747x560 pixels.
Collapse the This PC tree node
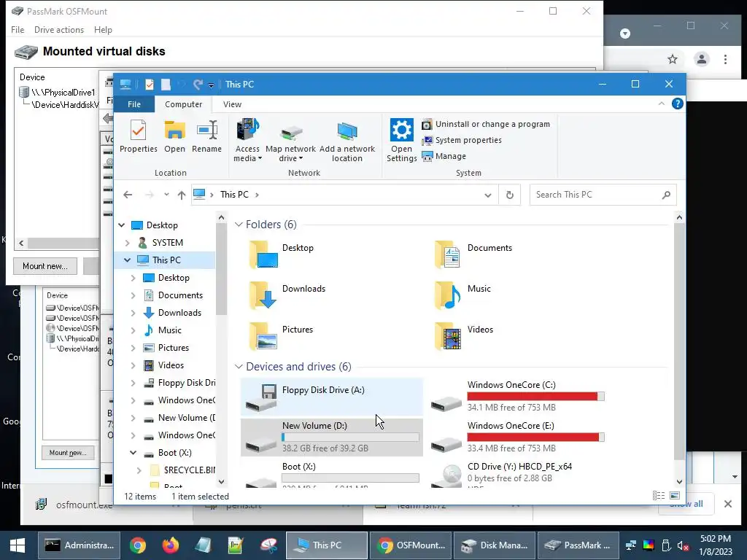[x=127, y=260]
